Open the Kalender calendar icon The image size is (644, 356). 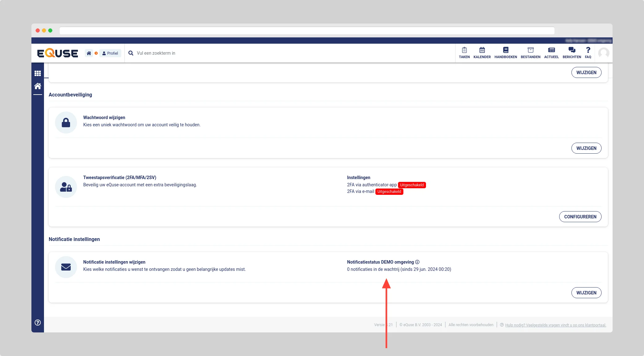(x=482, y=52)
